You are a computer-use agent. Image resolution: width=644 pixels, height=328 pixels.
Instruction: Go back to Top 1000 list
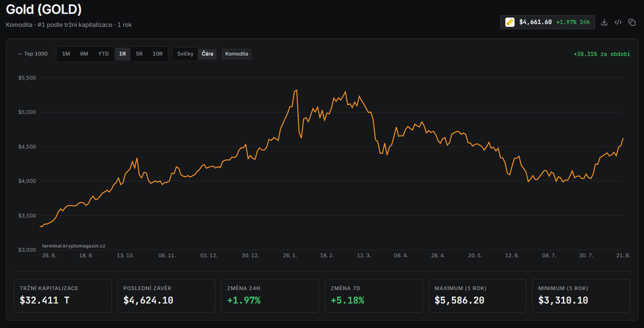coord(33,54)
